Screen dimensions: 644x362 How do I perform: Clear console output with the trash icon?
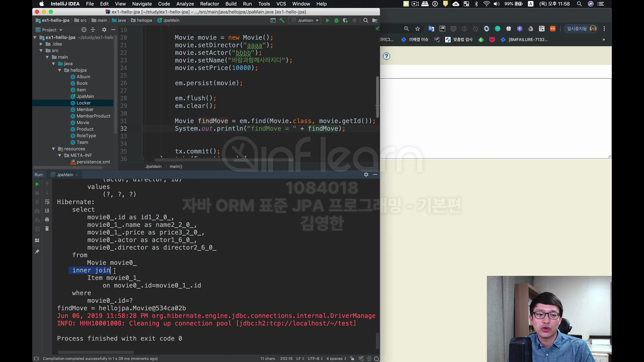tap(47, 229)
